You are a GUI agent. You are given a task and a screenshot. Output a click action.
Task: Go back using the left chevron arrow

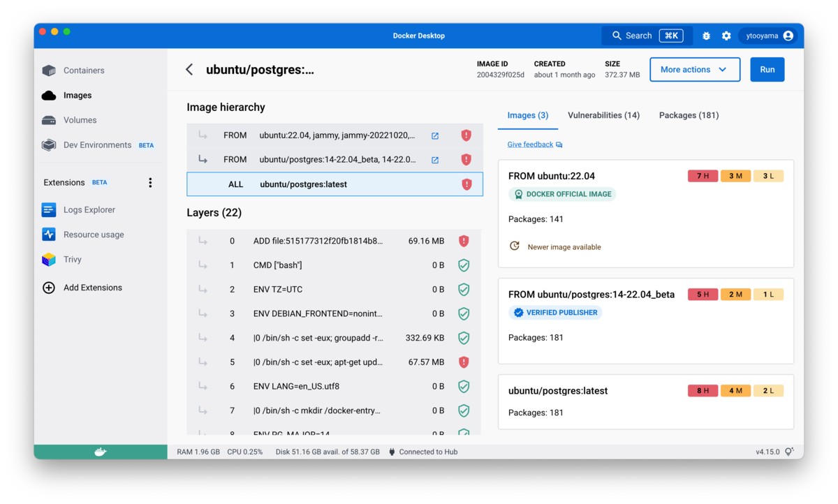(x=189, y=70)
